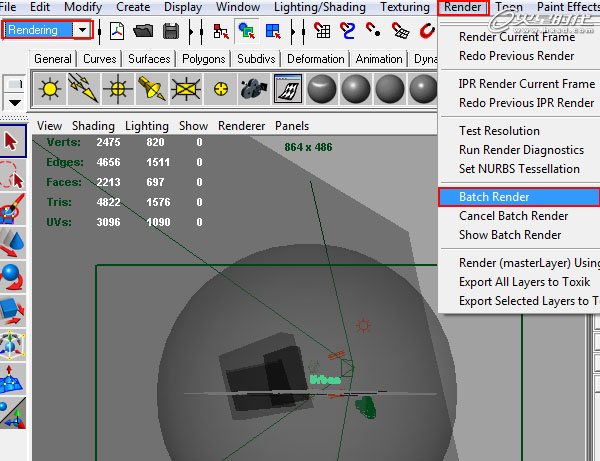Click the shelf tab selector icon
This screenshot has width=600, height=461.
click(15, 84)
